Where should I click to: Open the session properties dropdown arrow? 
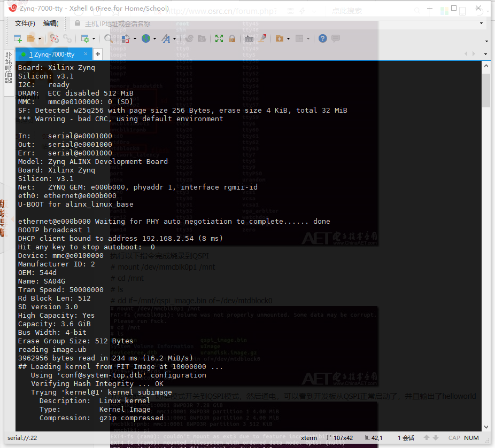pyautogui.click(x=94, y=38)
